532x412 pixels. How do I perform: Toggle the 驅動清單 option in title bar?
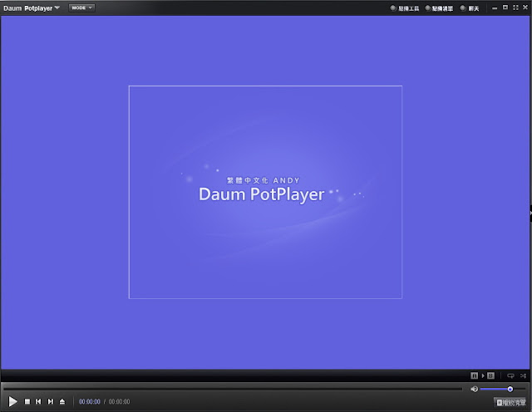439,8
